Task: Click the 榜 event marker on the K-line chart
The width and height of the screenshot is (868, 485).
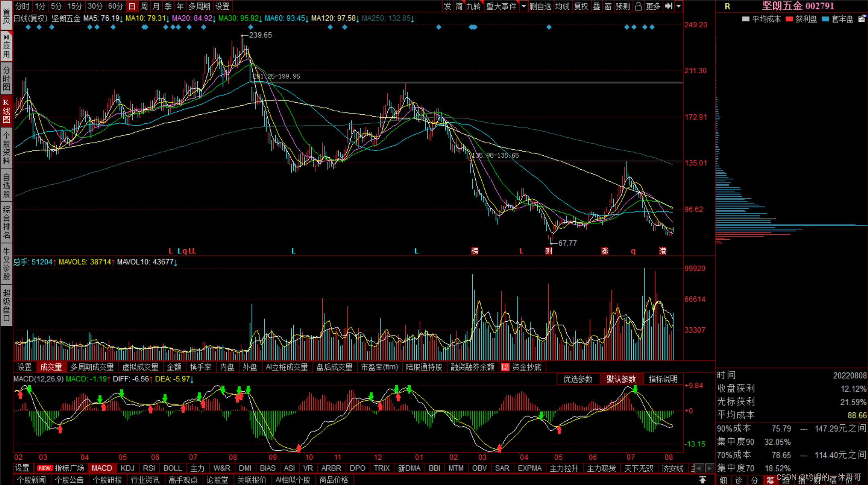Action: pyautogui.click(x=475, y=251)
